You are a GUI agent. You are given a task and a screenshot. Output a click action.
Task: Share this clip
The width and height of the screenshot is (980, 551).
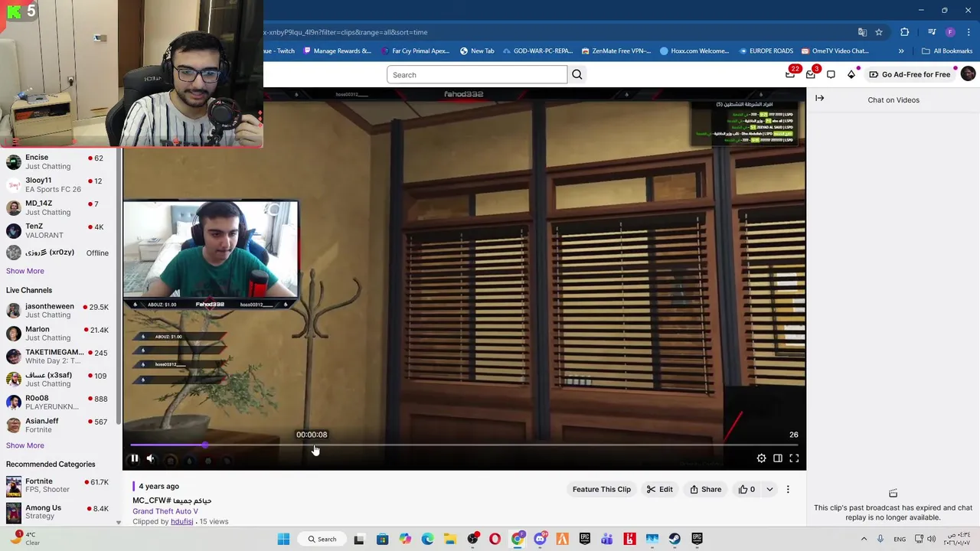706,489
